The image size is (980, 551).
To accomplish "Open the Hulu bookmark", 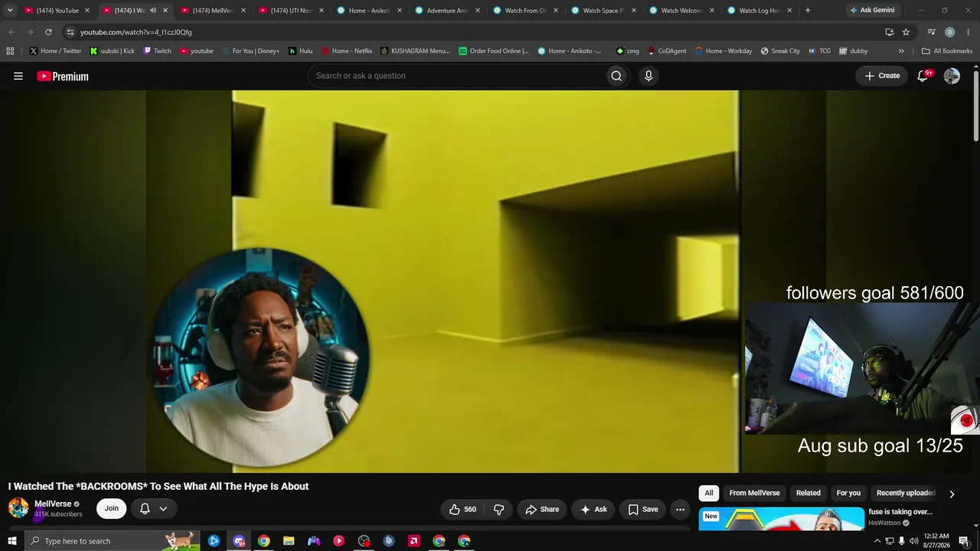I will 300,51.
